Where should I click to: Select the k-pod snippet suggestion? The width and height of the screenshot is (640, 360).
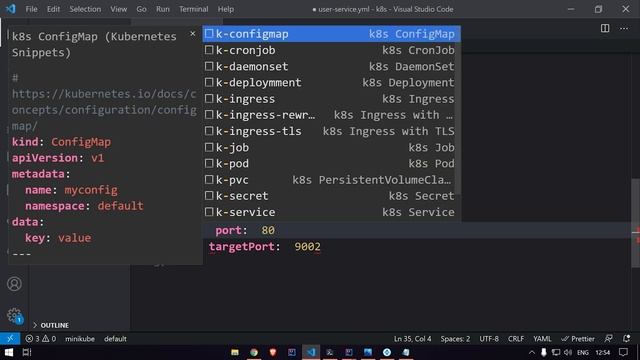pyautogui.click(x=329, y=163)
